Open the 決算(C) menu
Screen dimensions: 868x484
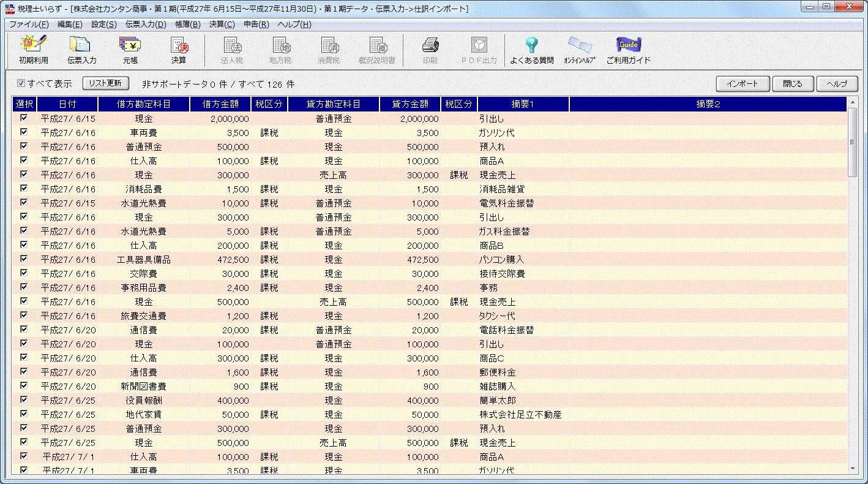[x=222, y=25]
